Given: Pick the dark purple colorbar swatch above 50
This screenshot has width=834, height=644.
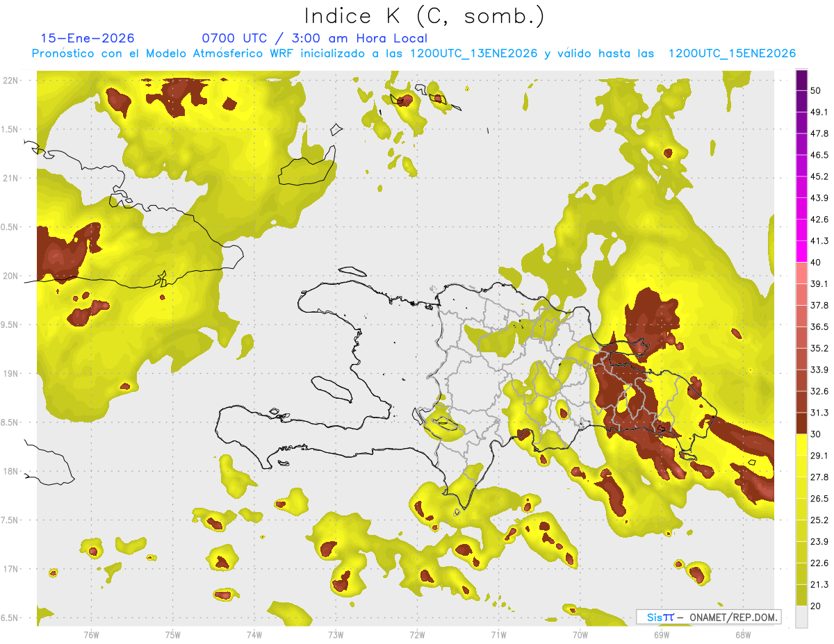Looking at the screenshot, I should click(x=801, y=80).
